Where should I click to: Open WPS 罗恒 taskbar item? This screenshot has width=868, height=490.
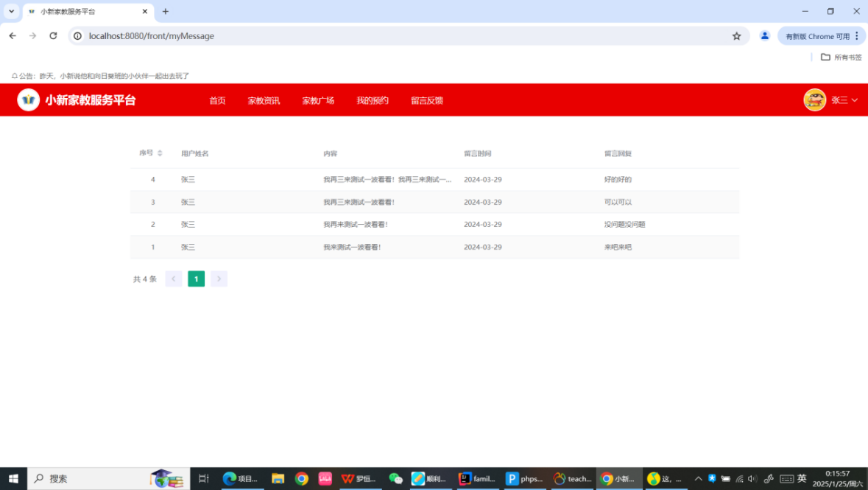[x=359, y=478]
